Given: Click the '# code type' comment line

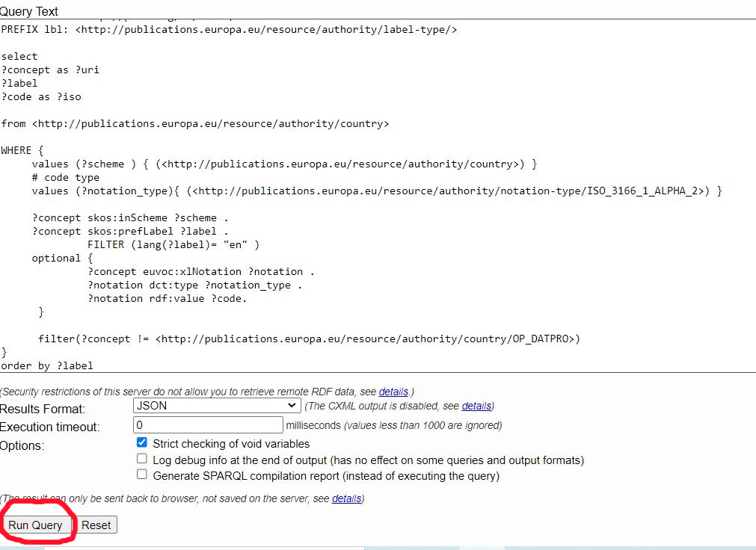Looking at the screenshot, I should pos(66,177).
